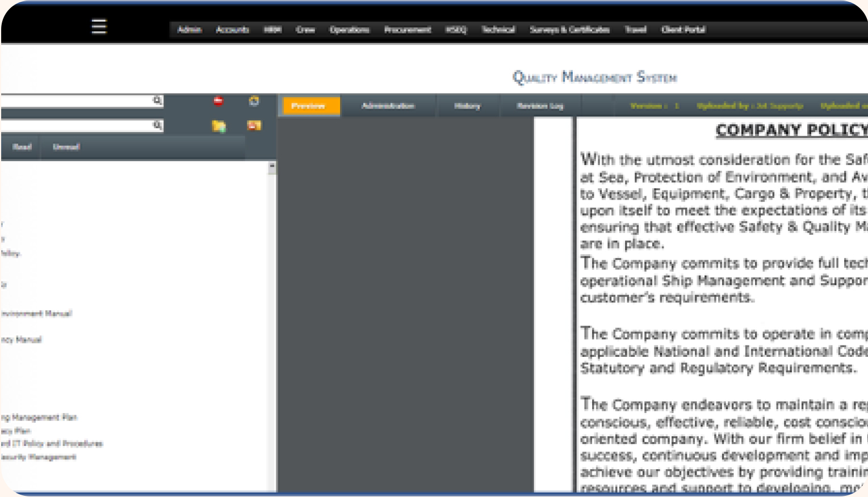Open the Procurement menu

pyautogui.click(x=407, y=30)
